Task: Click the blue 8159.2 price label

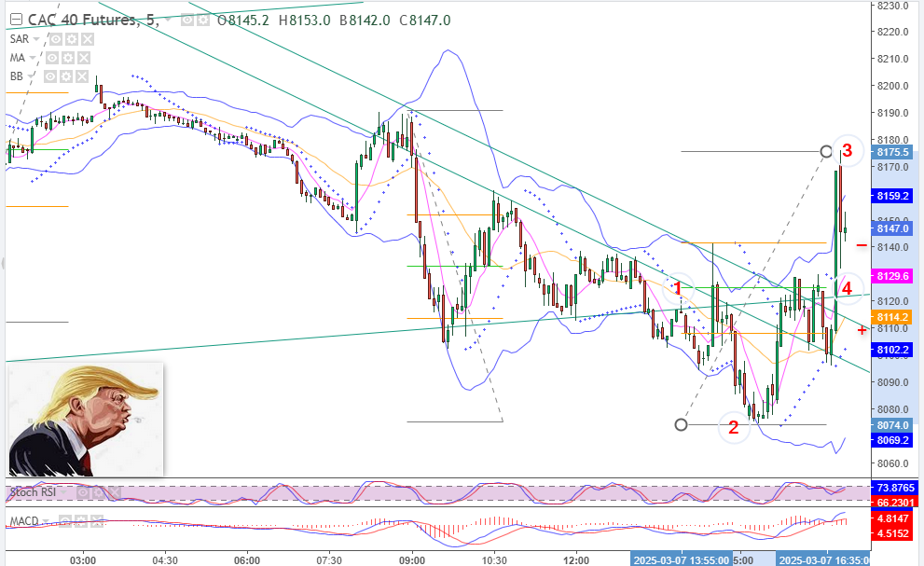Action: [893, 196]
